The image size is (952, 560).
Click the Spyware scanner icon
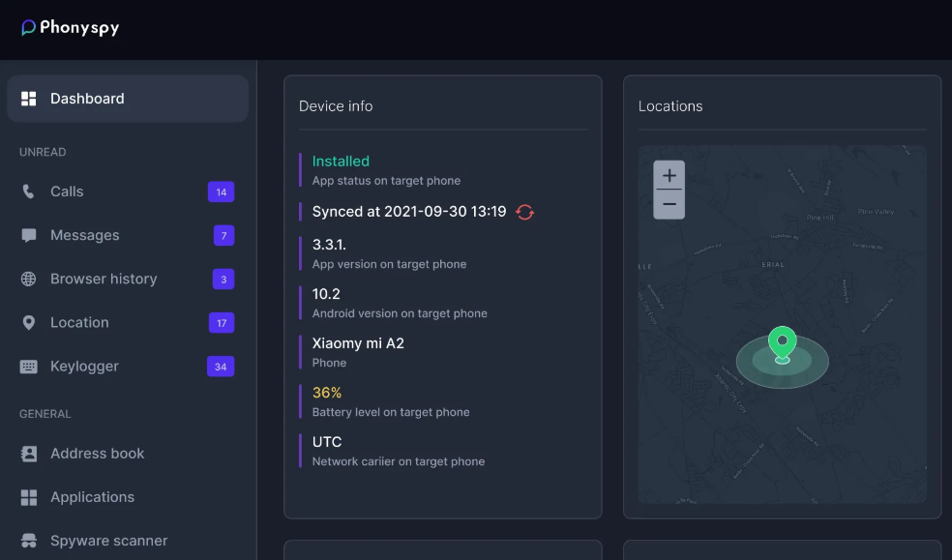[29, 541]
